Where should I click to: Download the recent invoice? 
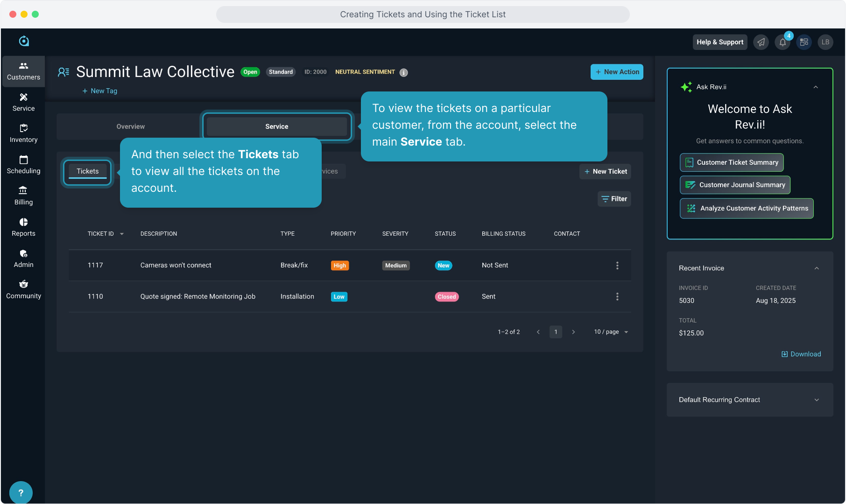(x=801, y=354)
